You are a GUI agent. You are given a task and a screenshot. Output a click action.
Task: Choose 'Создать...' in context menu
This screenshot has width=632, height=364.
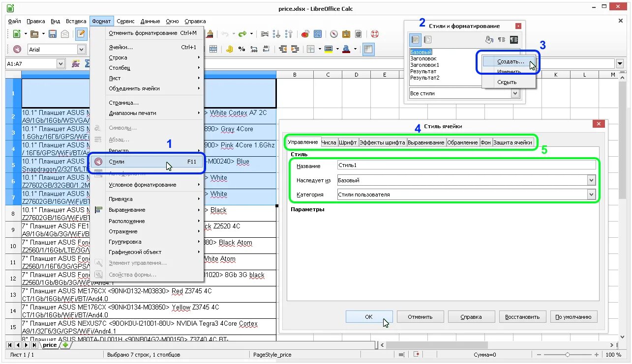point(509,61)
